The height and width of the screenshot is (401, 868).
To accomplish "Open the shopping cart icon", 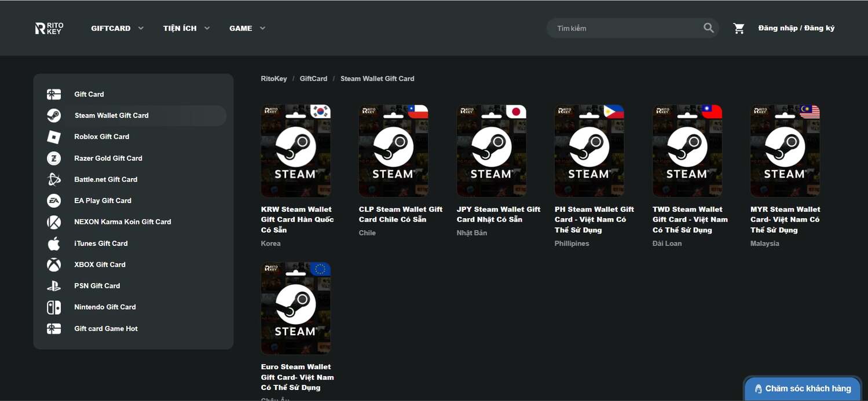I will pyautogui.click(x=738, y=28).
